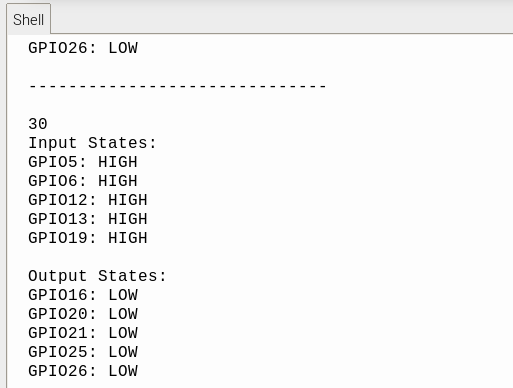Click the 'GPIO19: HIGH' output line
This screenshot has width=513, height=388.
tap(88, 238)
